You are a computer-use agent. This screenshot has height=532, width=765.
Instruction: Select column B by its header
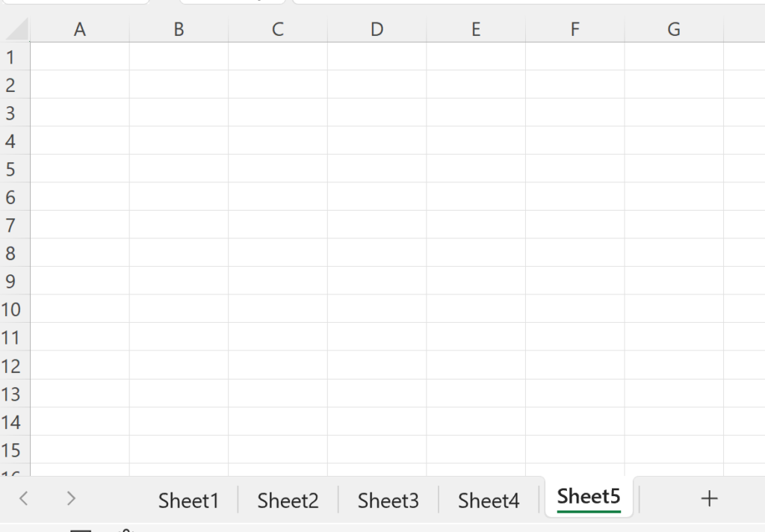[179, 28]
